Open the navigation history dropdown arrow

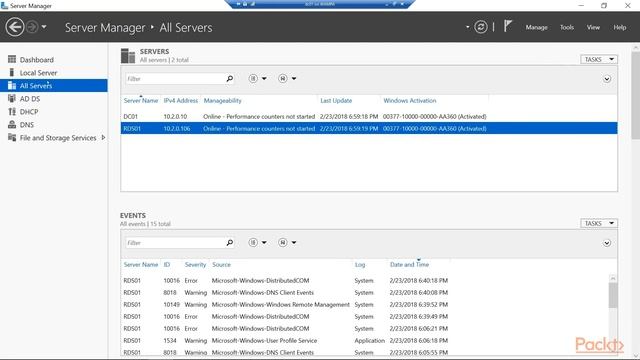click(44, 27)
